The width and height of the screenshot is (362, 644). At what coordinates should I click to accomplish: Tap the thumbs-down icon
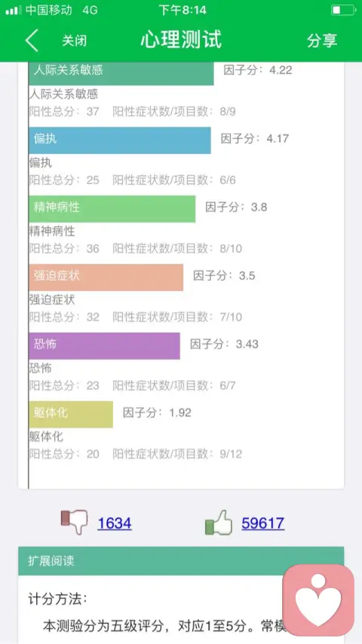pos(75,522)
